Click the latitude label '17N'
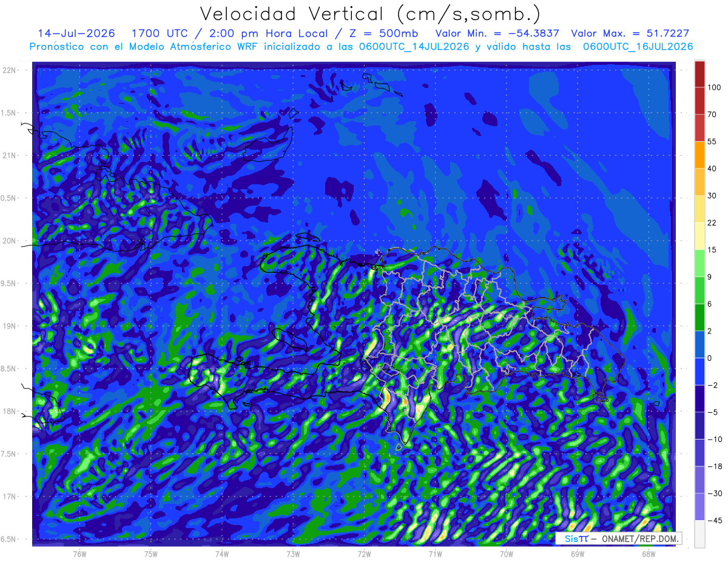 click(9, 497)
